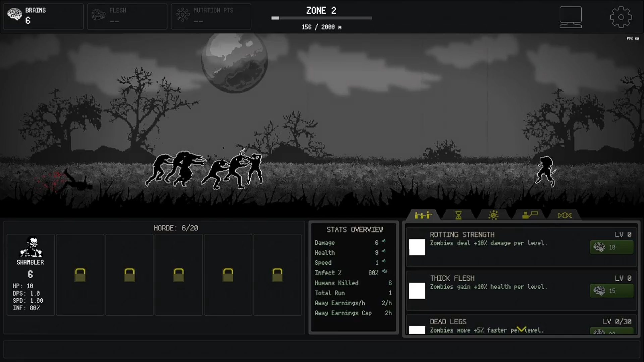
Task: Click the 'ZONE 2' heading
Action: coord(321,11)
